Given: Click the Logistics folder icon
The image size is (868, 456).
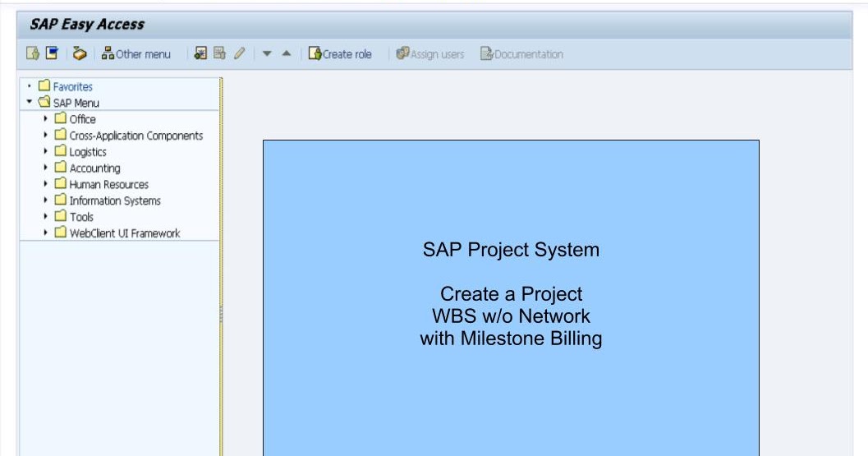Looking at the screenshot, I should coord(60,150).
